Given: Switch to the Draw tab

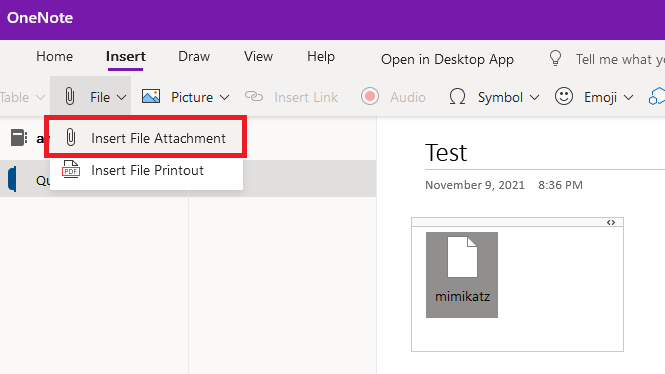Looking at the screenshot, I should (x=194, y=56).
